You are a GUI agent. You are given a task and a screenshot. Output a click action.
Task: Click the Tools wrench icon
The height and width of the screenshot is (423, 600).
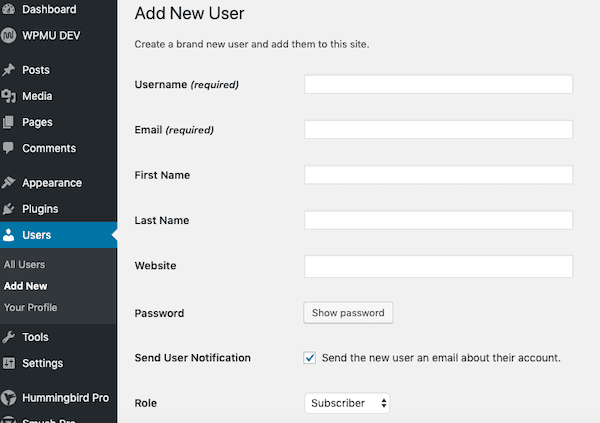pyautogui.click(x=9, y=337)
